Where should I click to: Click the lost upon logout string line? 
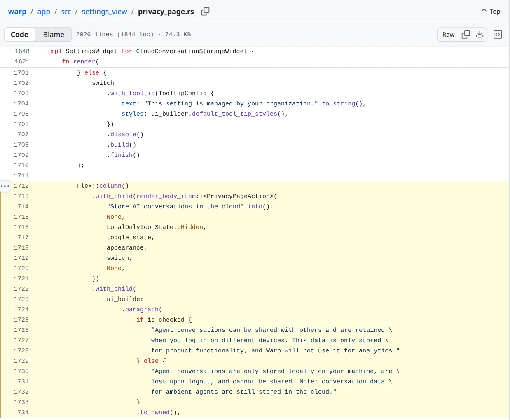pyautogui.click(x=271, y=382)
